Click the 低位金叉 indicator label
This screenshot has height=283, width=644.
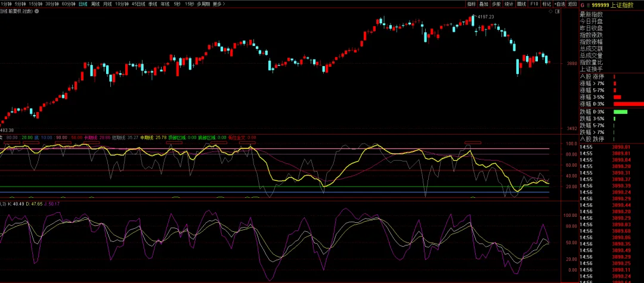pos(242,138)
